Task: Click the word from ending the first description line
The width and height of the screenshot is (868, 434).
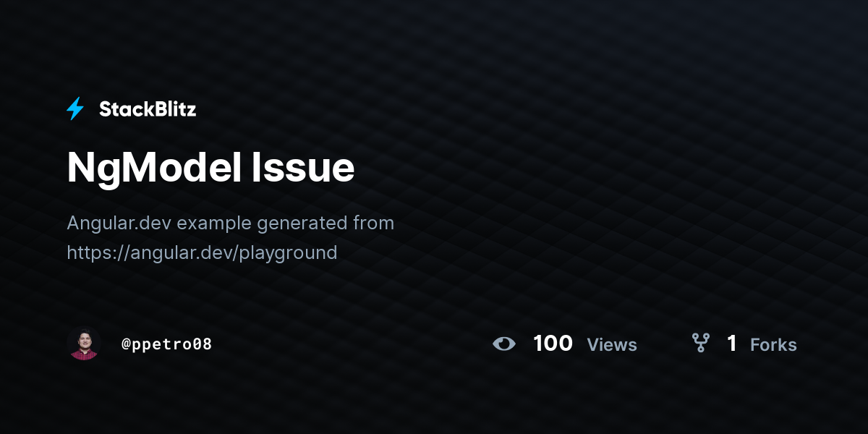Action: tap(373, 223)
